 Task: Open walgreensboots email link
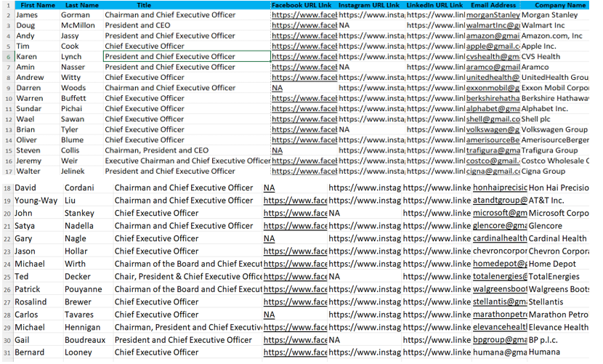(500, 289)
